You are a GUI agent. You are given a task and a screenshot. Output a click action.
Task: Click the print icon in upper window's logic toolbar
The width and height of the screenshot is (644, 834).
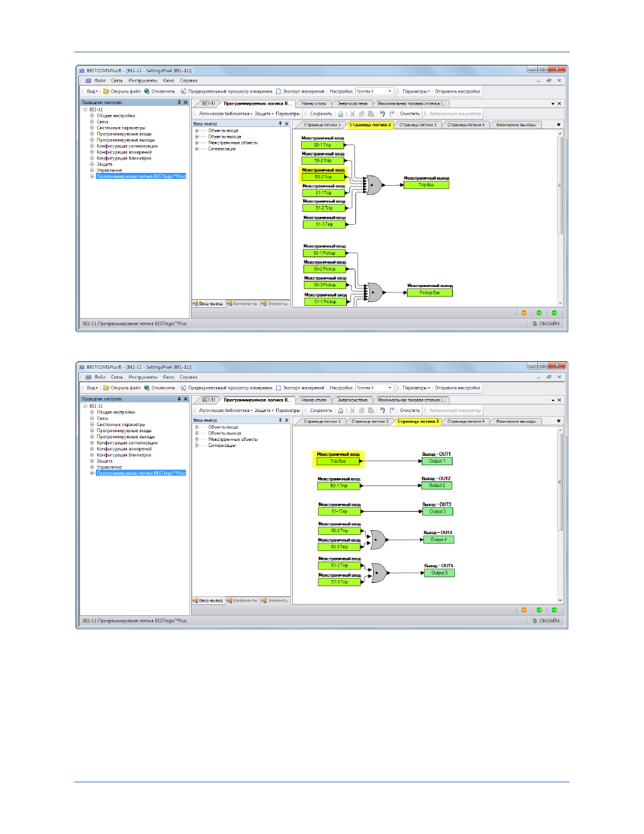341,114
